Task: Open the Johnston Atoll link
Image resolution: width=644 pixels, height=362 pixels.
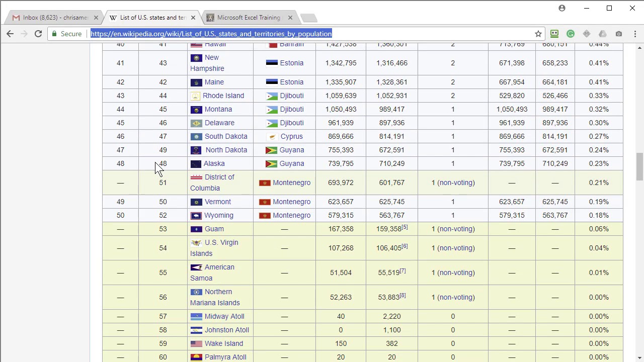Action: click(227, 330)
